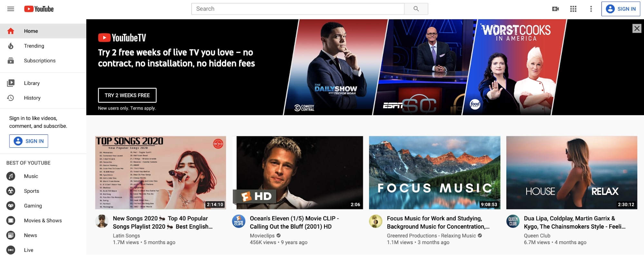The width and height of the screenshot is (644, 255).
Task: Open Brad Pitt HD clip thumbnail
Action: (x=298, y=173)
